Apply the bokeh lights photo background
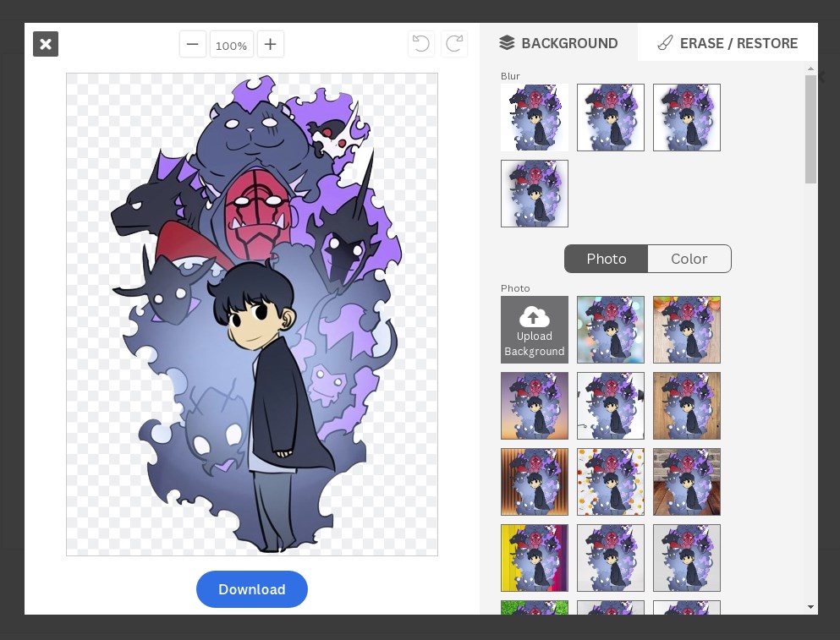The width and height of the screenshot is (840, 640). pyautogui.click(x=610, y=330)
